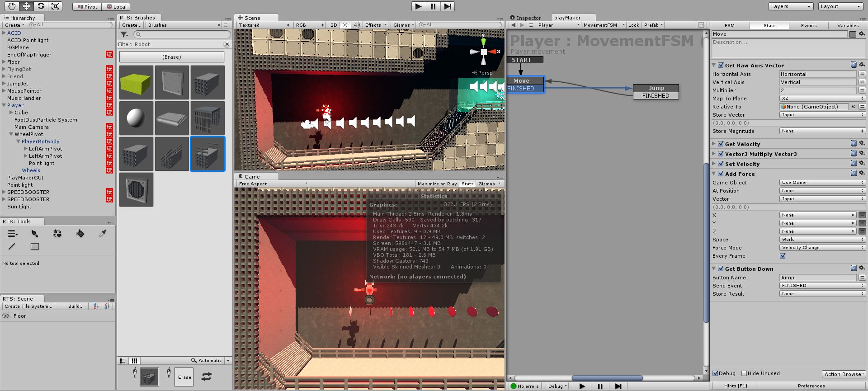This screenshot has height=391, width=868.
Task: Uncheck the Every Frame checkbox
Action: click(x=783, y=256)
